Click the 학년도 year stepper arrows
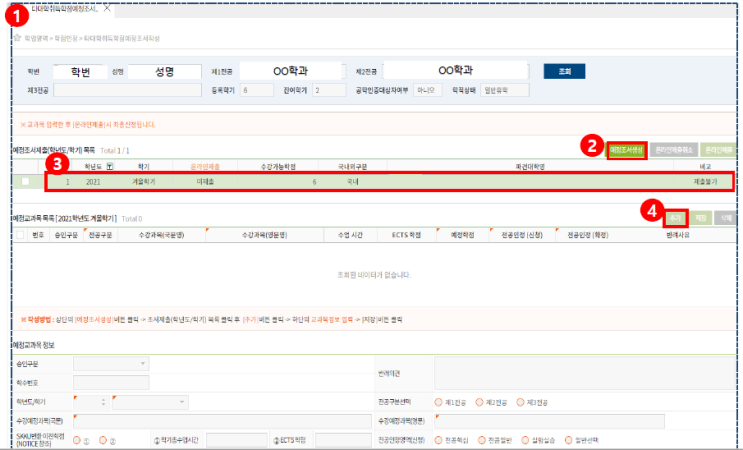 (x=103, y=402)
